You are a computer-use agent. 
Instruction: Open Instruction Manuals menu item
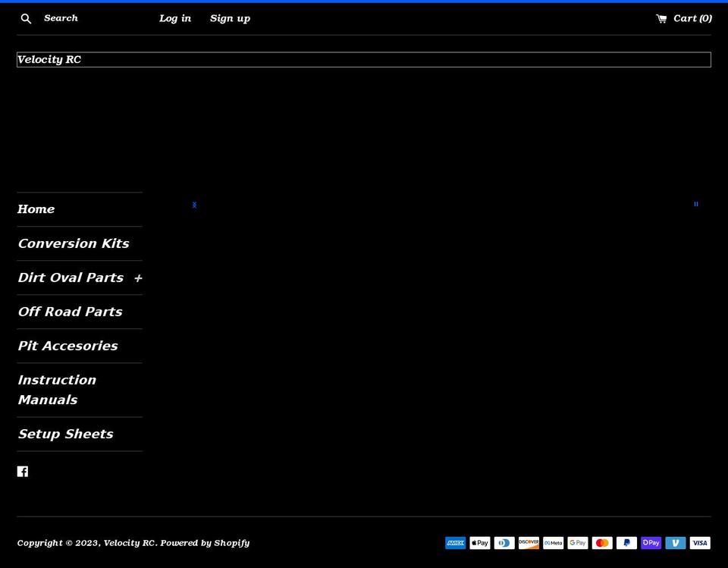[57, 390]
